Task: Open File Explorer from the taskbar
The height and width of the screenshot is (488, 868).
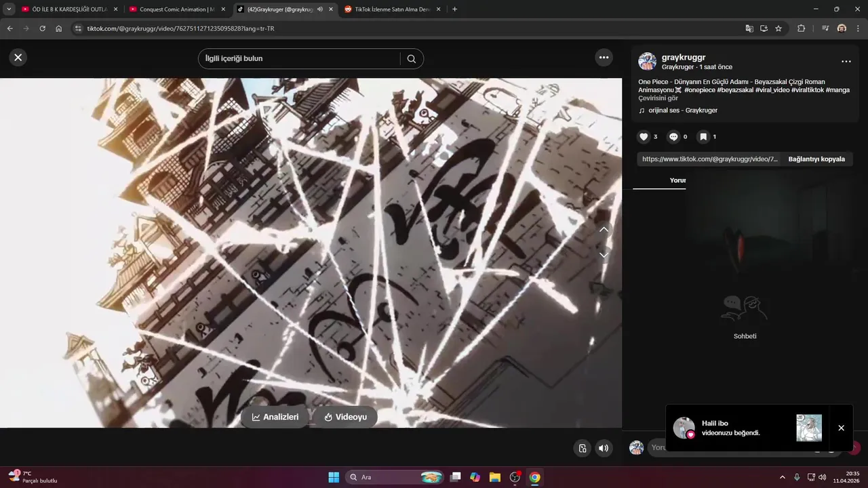Action: 495,477
